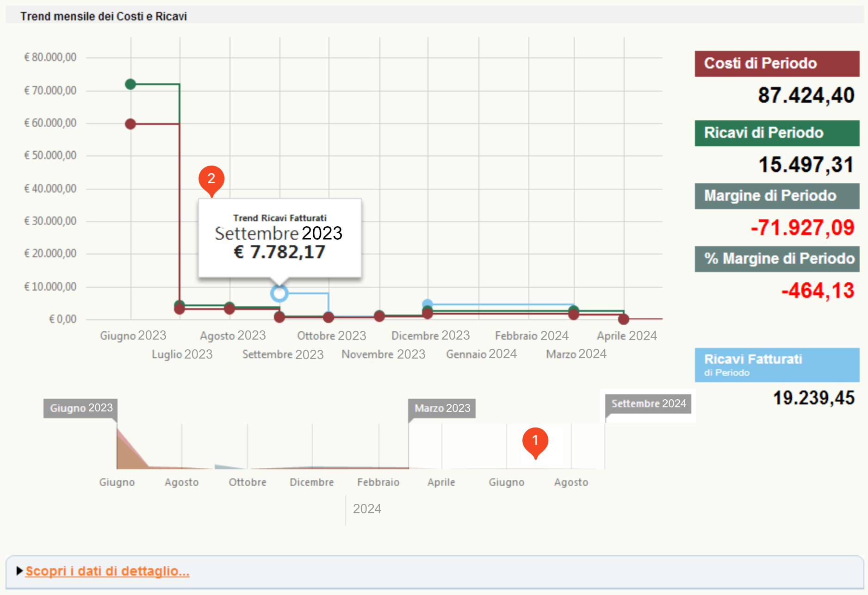Select the blue Dicembre 2023 invoiced revenue point
The height and width of the screenshot is (595, 868).
(428, 304)
